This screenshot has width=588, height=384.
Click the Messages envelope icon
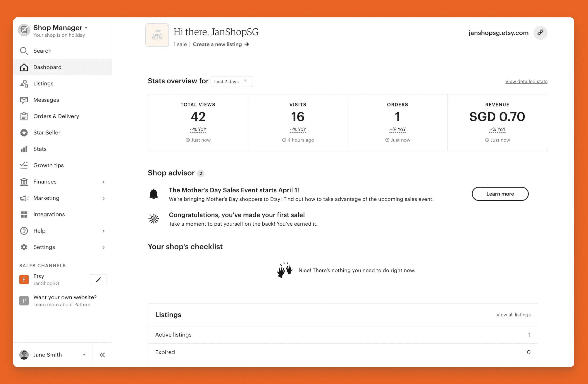24,100
